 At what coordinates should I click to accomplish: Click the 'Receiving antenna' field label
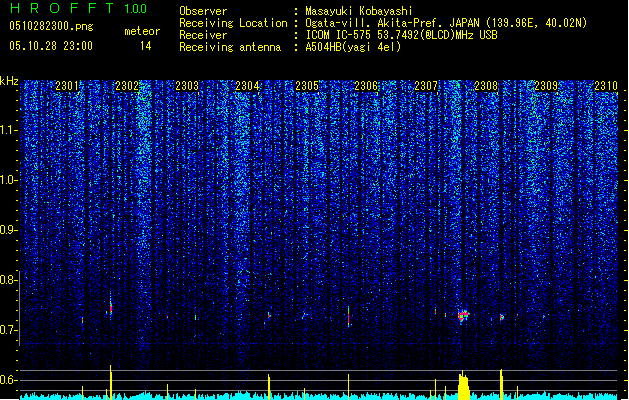tap(230, 47)
